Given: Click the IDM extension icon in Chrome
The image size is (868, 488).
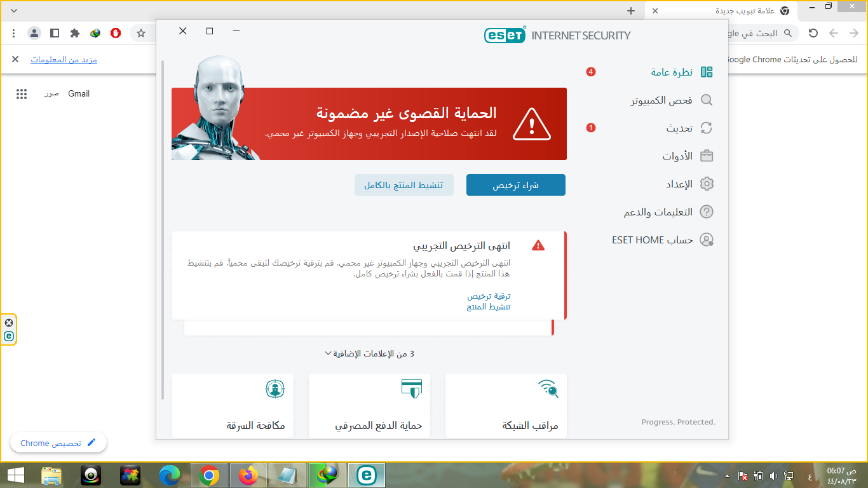Looking at the screenshot, I should point(95,33).
